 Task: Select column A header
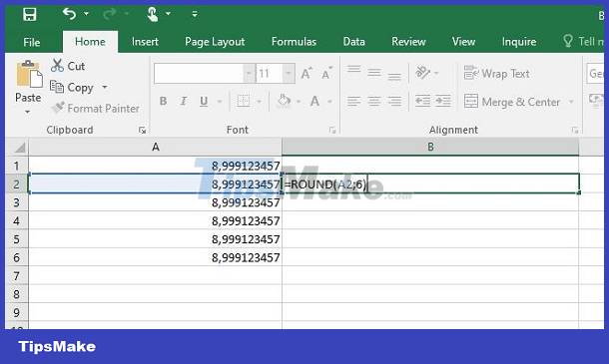[156, 147]
